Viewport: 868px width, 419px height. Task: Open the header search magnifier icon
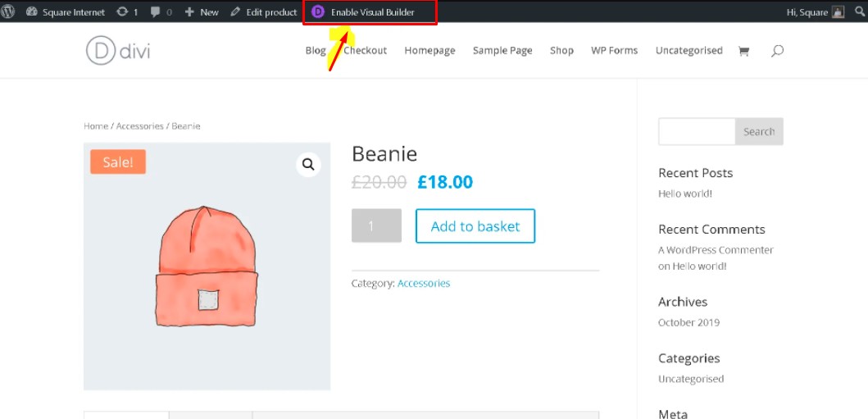[777, 51]
